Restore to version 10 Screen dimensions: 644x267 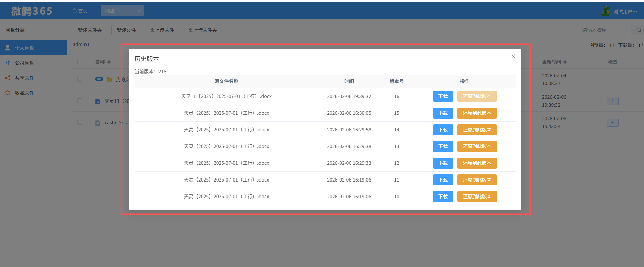477,197
